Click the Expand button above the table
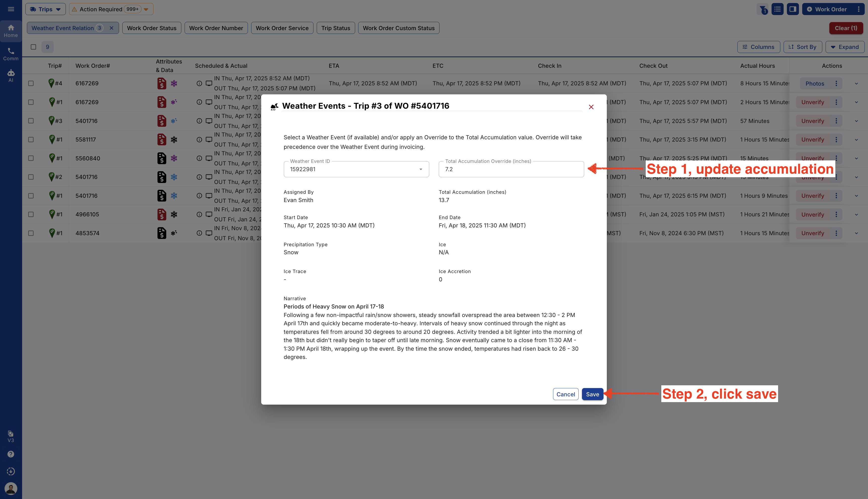Image resolution: width=868 pixels, height=499 pixels. [845, 47]
